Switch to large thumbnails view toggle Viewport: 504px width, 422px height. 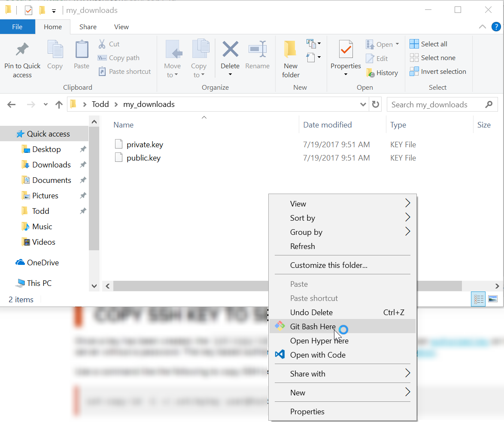click(x=493, y=299)
